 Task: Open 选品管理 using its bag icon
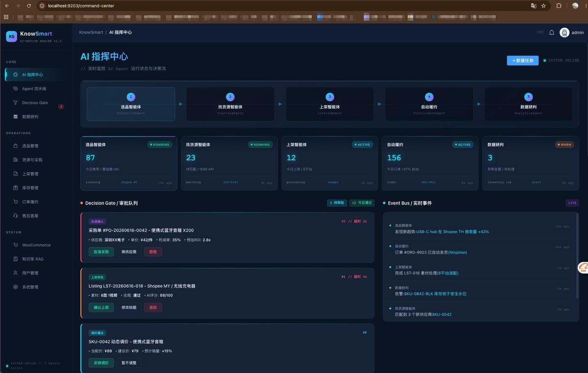point(16,146)
